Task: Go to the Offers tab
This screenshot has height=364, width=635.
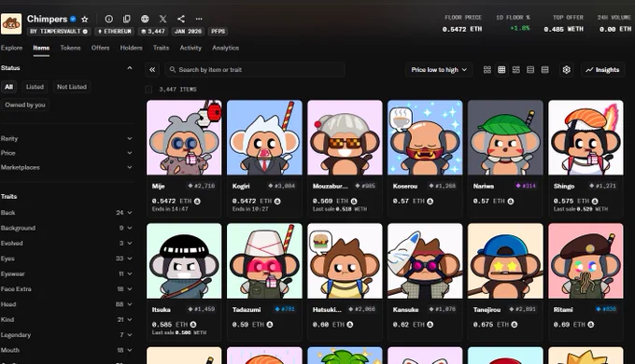Action: (x=101, y=48)
